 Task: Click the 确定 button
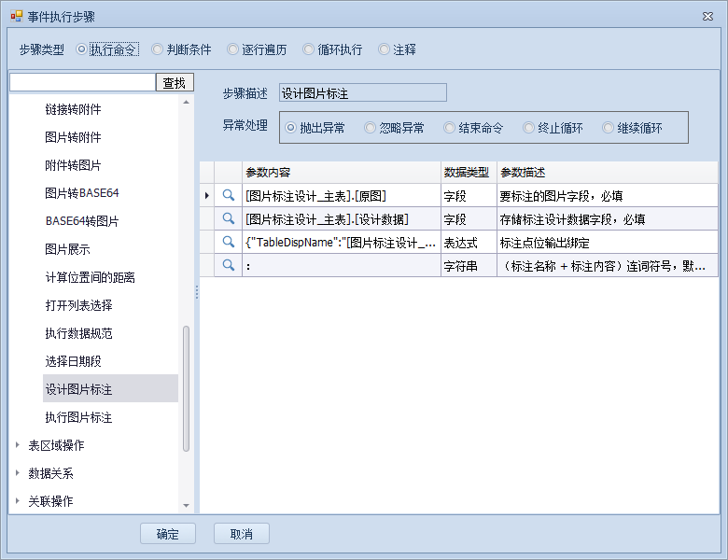point(168,534)
